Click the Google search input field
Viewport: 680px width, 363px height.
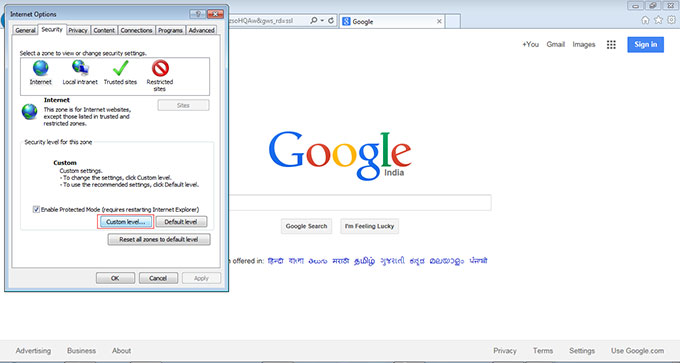pyautogui.click(x=360, y=203)
